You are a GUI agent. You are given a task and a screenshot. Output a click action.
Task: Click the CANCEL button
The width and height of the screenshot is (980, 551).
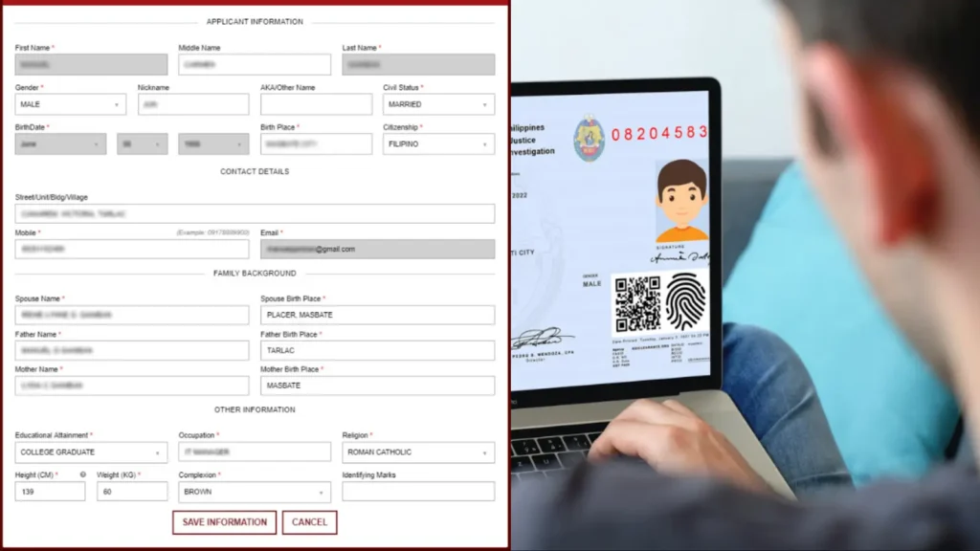(309, 522)
